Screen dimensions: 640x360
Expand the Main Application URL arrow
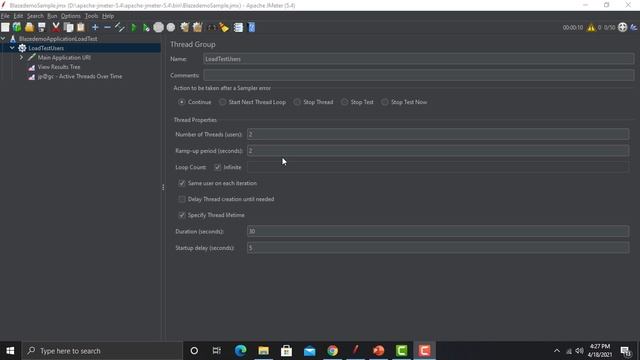pos(22,58)
